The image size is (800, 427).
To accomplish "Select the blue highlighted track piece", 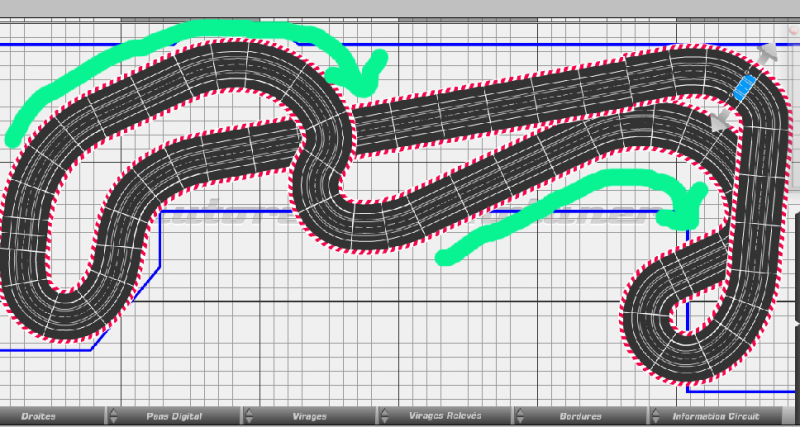I will 743,87.
